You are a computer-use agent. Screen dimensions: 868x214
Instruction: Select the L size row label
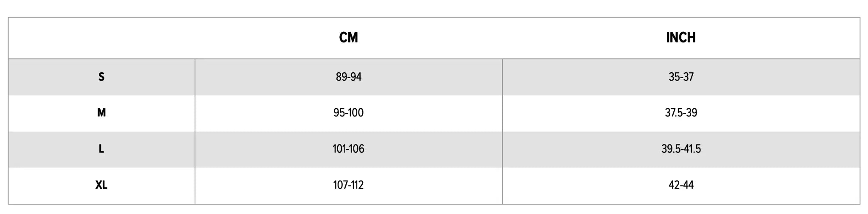point(101,149)
